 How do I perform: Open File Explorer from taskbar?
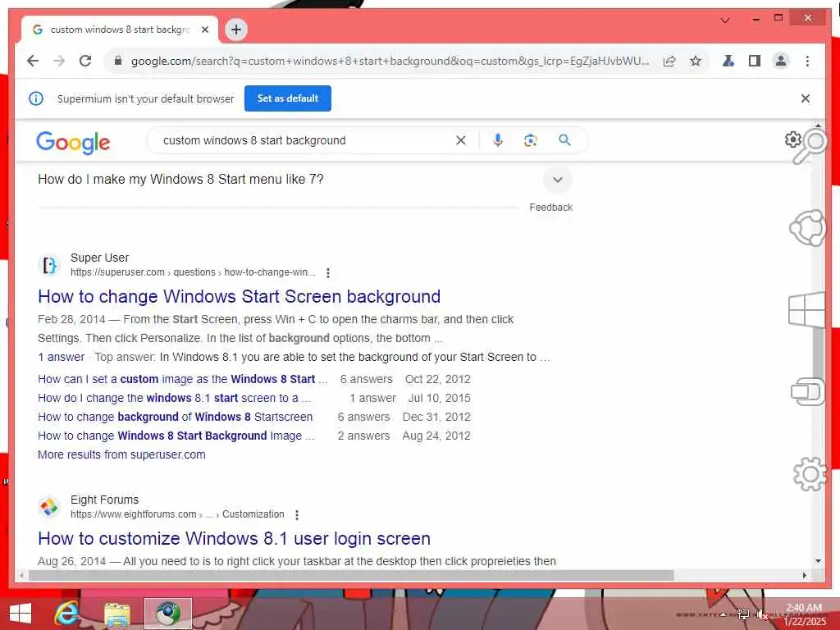tap(116, 614)
